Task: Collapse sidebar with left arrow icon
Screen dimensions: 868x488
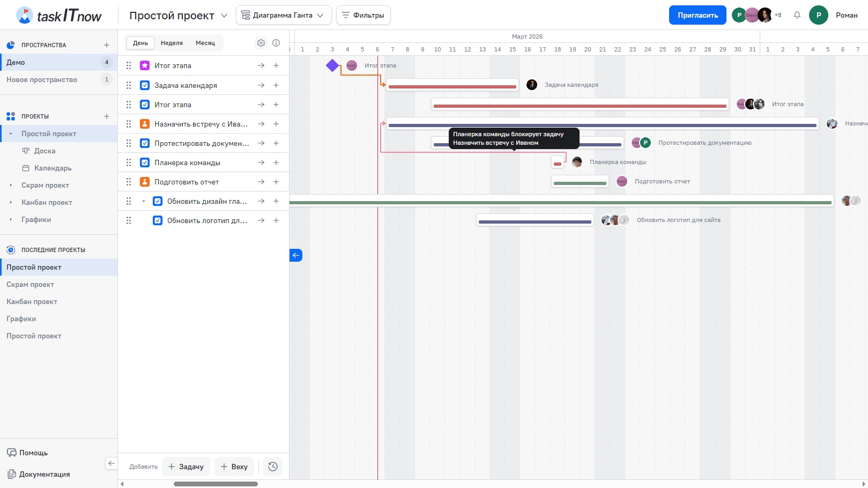Action: (x=111, y=463)
